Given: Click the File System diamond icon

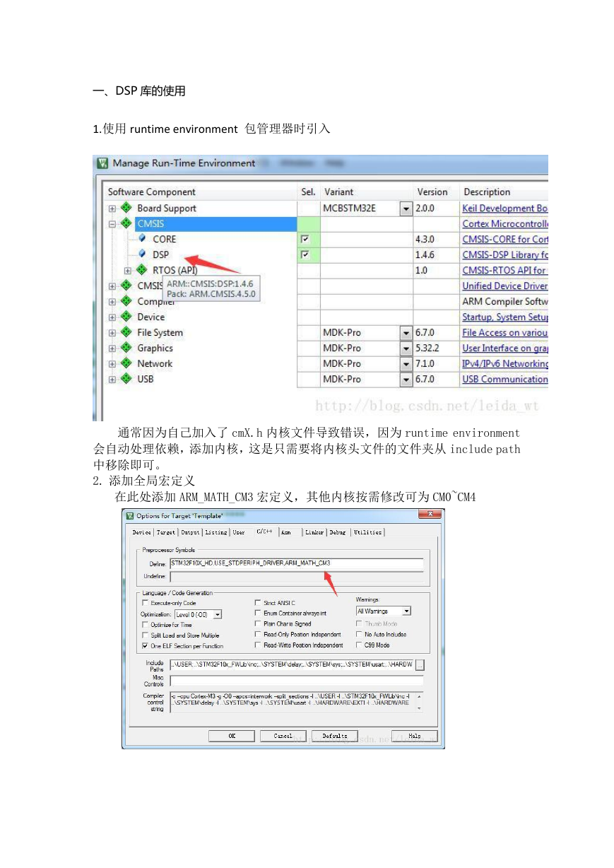Looking at the screenshot, I should click(x=126, y=332).
